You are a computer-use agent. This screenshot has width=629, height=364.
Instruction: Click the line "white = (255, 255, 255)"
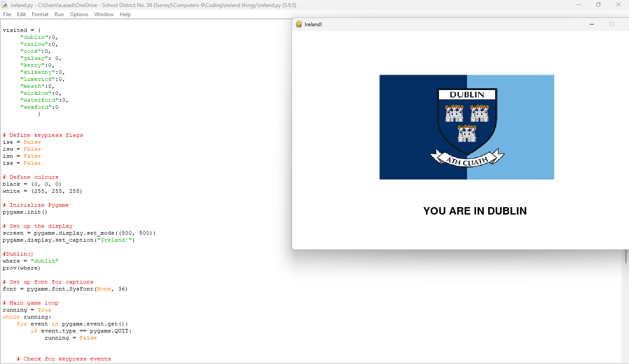click(42, 191)
